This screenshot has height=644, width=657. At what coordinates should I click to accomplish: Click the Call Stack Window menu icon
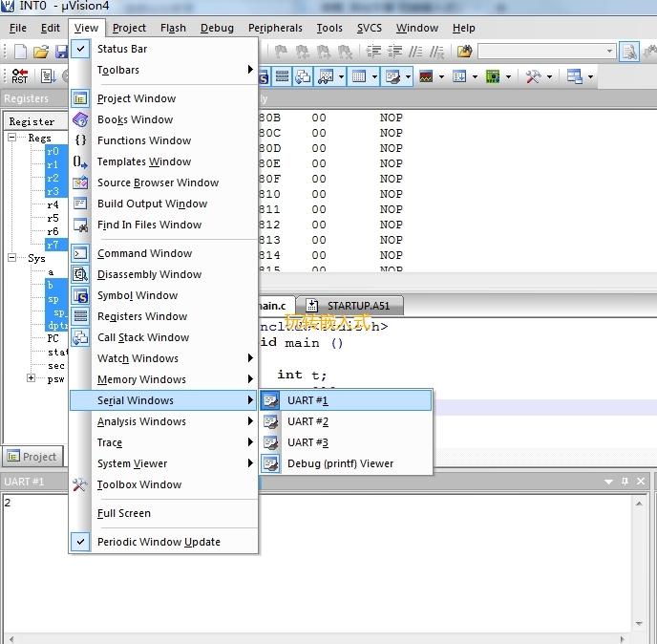coord(80,337)
